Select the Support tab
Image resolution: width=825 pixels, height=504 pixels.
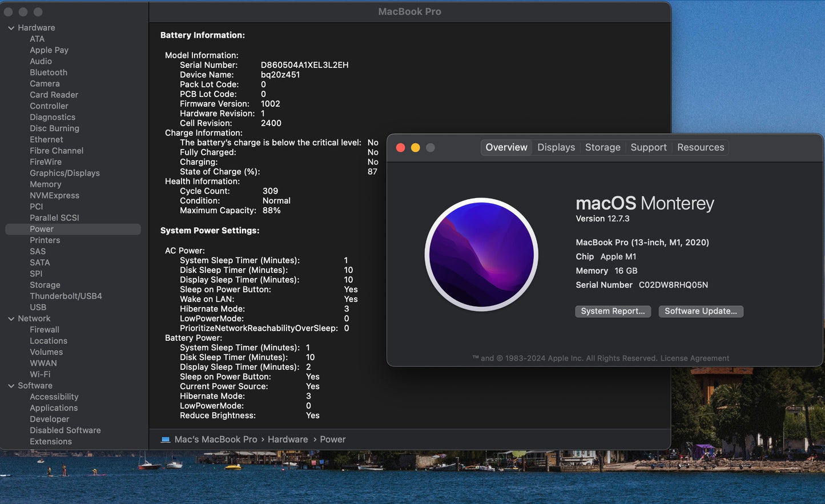coord(648,147)
